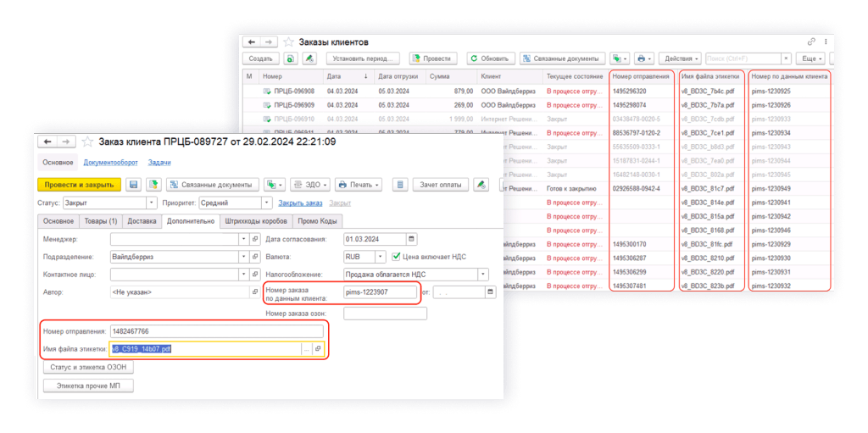The width and height of the screenshot is (868, 433).
Task: Copy link icon in Заказы клиентов header
Action: coord(811,42)
